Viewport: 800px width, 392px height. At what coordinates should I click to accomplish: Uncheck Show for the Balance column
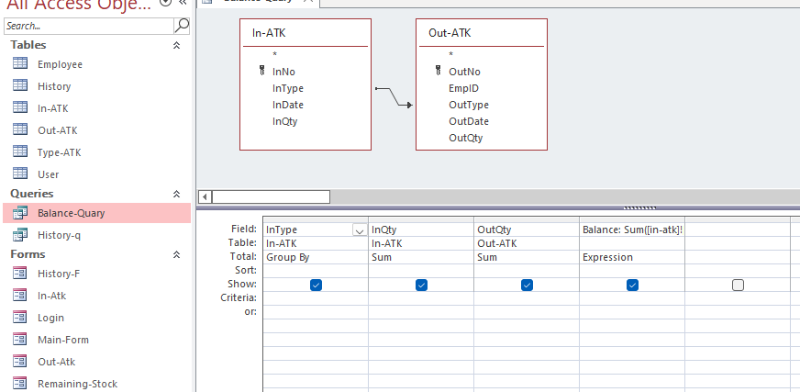point(633,285)
